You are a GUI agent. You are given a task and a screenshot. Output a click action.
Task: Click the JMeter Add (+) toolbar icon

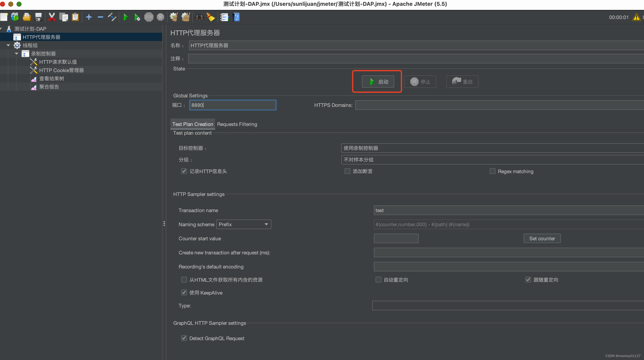(x=89, y=17)
